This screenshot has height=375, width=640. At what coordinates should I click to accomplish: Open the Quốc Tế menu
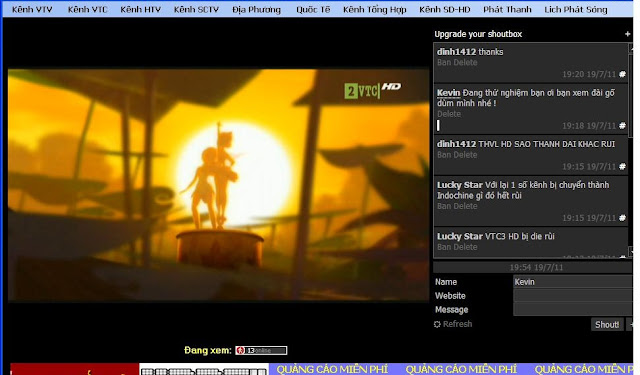[x=313, y=9]
